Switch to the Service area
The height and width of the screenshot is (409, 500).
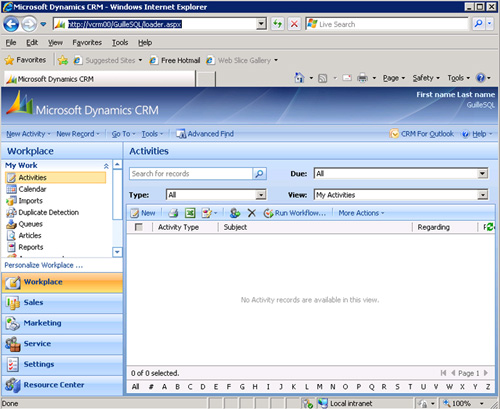pyautogui.click(x=62, y=344)
